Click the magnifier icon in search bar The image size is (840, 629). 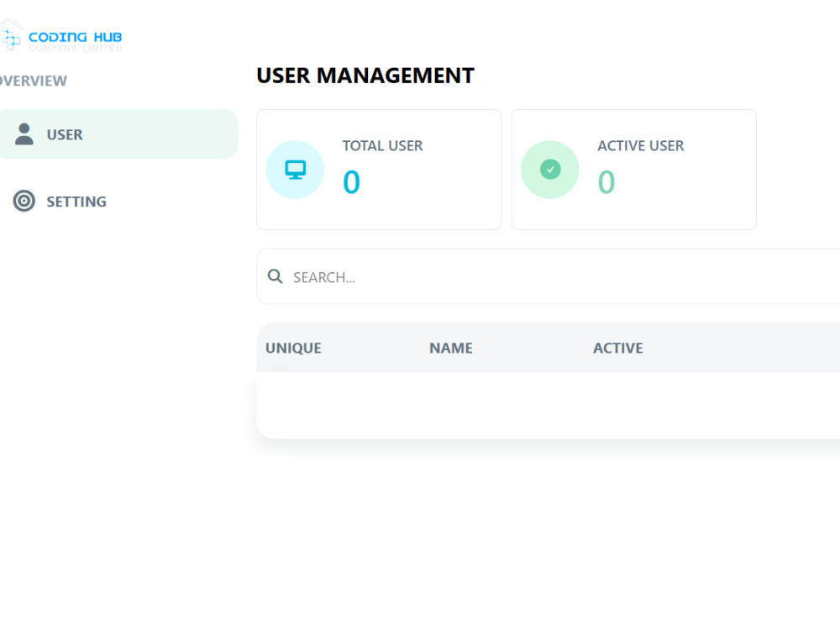pos(275,276)
